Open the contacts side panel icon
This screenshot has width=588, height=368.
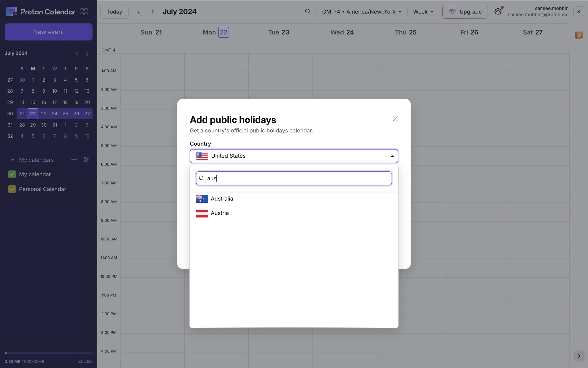579,35
